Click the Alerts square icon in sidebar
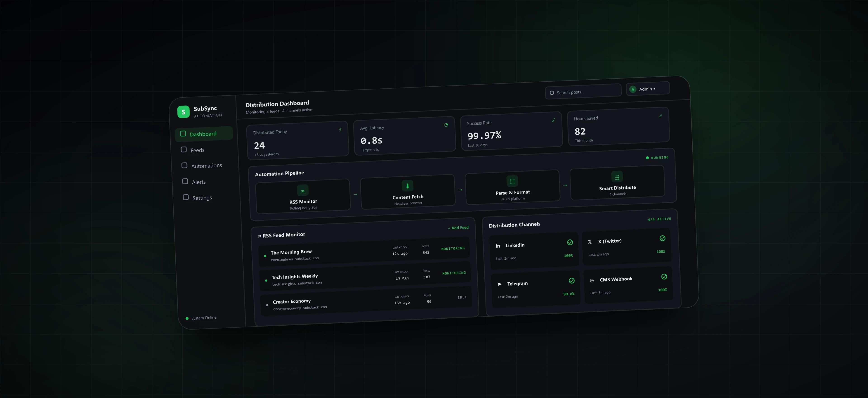This screenshot has width=868, height=398. pyautogui.click(x=185, y=181)
